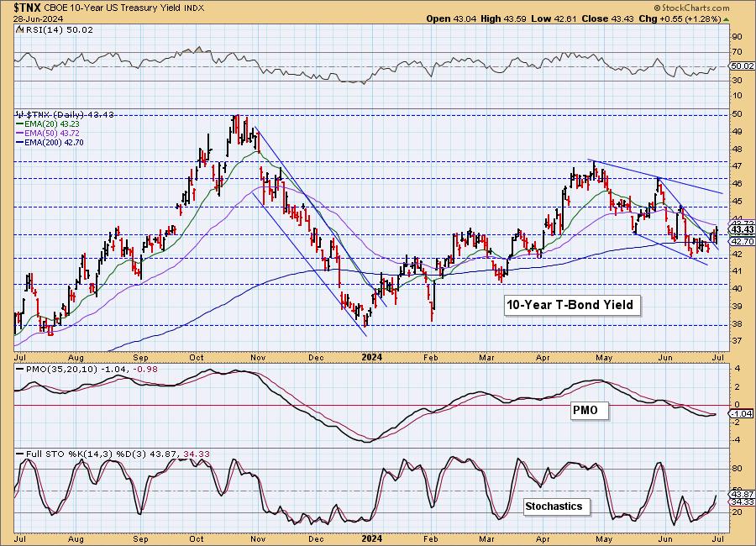Click the '10-Year T-Bond Yield' annotation box
Screen dimensions: 756x546
(x=572, y=305)
